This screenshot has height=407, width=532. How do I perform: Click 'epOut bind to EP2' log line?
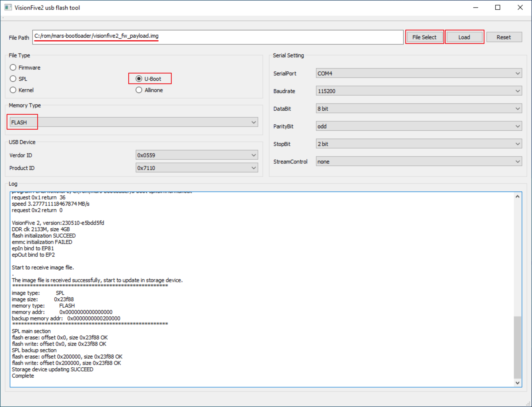(x=33, y=255)
